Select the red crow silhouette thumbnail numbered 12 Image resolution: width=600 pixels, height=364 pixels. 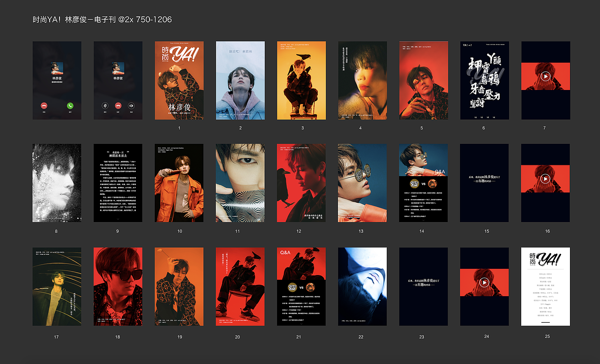tap(301, 183)
